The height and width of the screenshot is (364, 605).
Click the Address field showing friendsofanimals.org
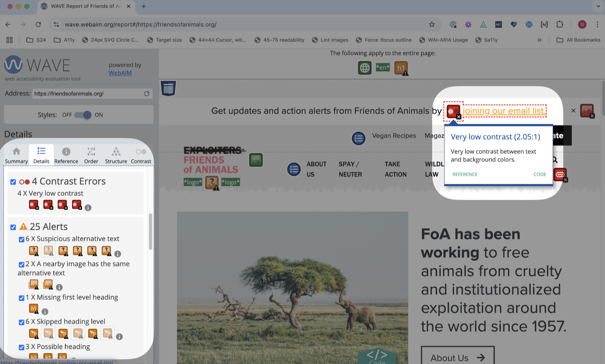(x=89, y=94)
